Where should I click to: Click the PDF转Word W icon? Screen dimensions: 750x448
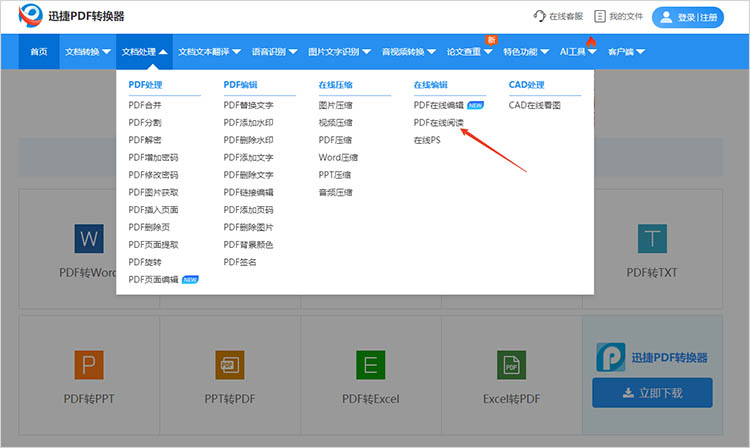point(89,238)
